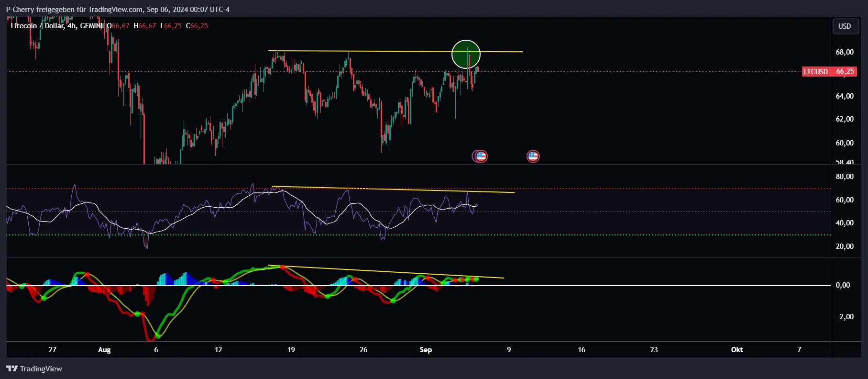Click the Okt label on time axis
The image size is (868, 379).
click(x=737, y=350)
